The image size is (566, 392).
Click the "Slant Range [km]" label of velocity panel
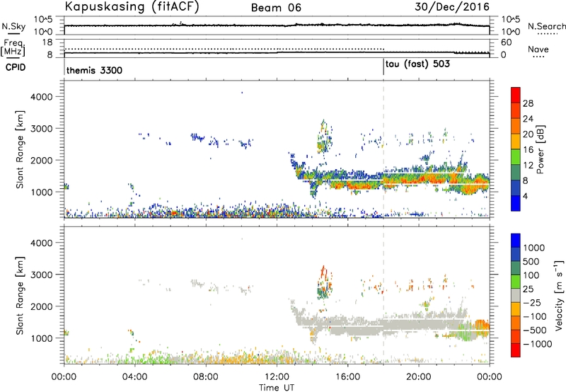pos(20,295)
